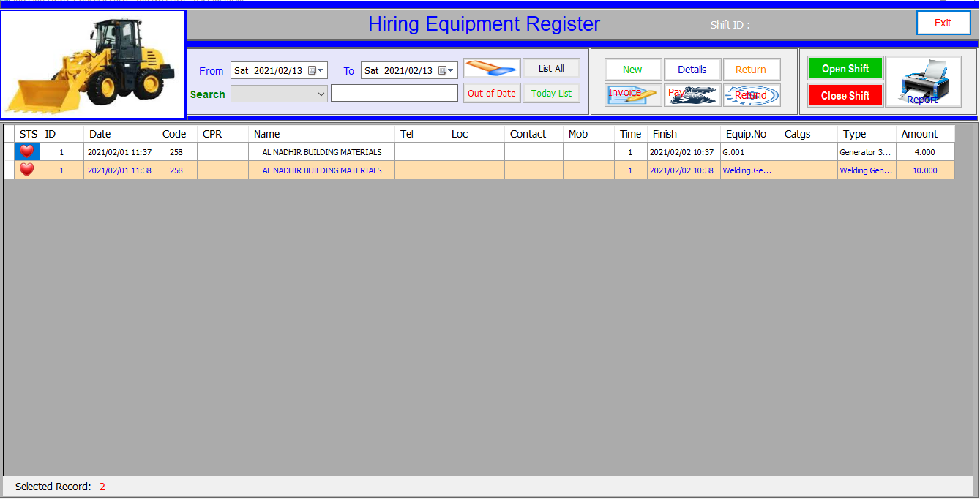Viewport: 980px width, 499px height.
Task: Open the To date calendar dropdown
Action: [446, 70]
